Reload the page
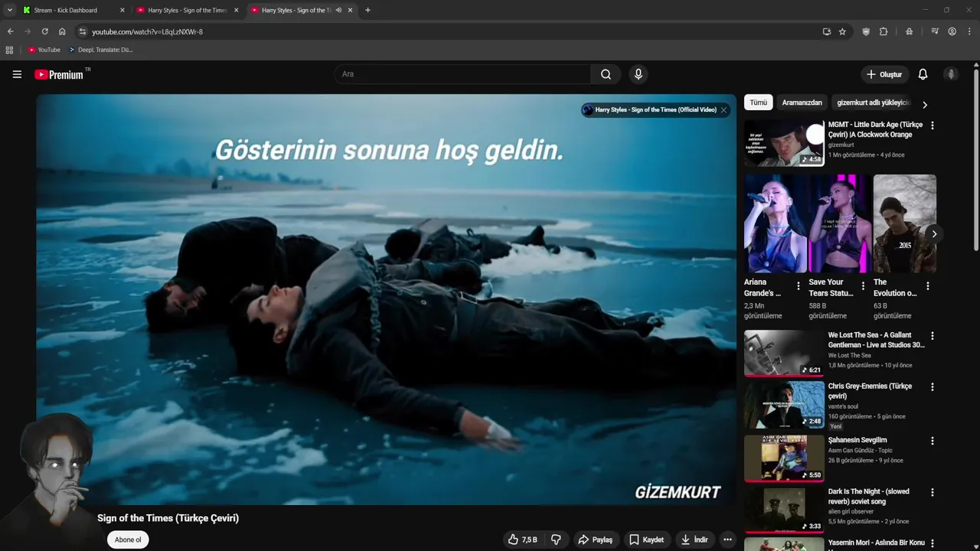Viewport: 980px width, 551px height. (44, 31)
